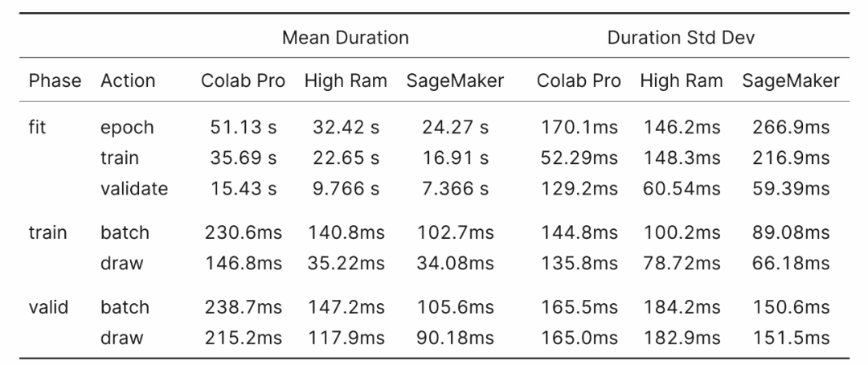The image size is (868, 365).
Task: Click the 266.9ms std dev cell
Action: pos(791,127)
